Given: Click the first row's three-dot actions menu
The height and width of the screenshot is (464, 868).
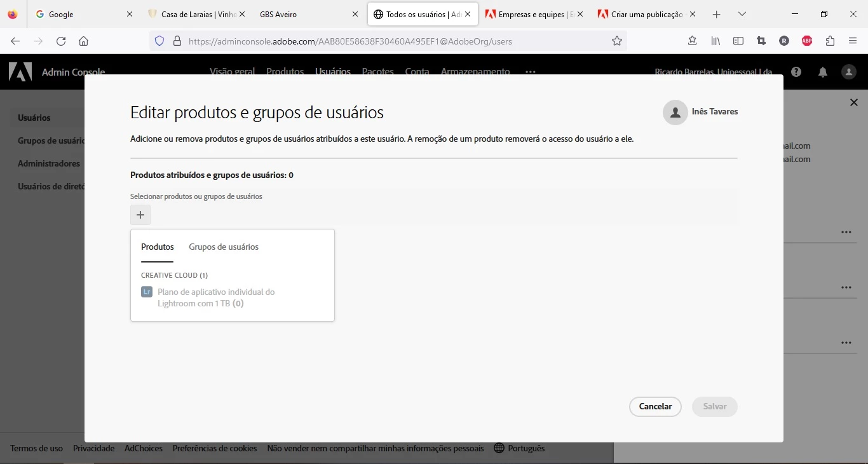Looking at the screenshot, I should coord(846,233).
